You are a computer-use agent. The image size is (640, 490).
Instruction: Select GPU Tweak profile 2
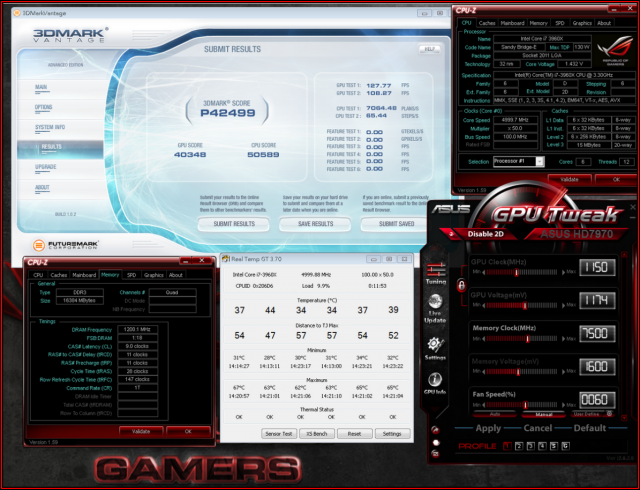click(x=519, y=446)
